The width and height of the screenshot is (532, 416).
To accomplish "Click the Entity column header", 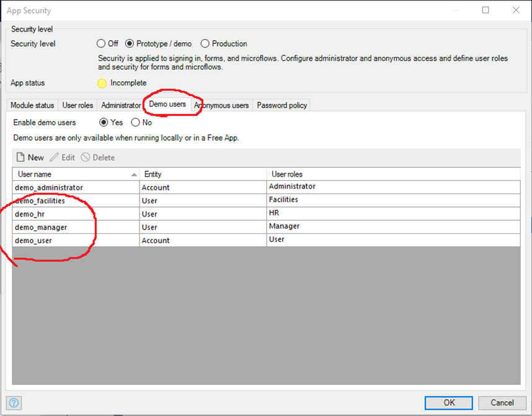I will pyautogui.click(x=203, y=174).
